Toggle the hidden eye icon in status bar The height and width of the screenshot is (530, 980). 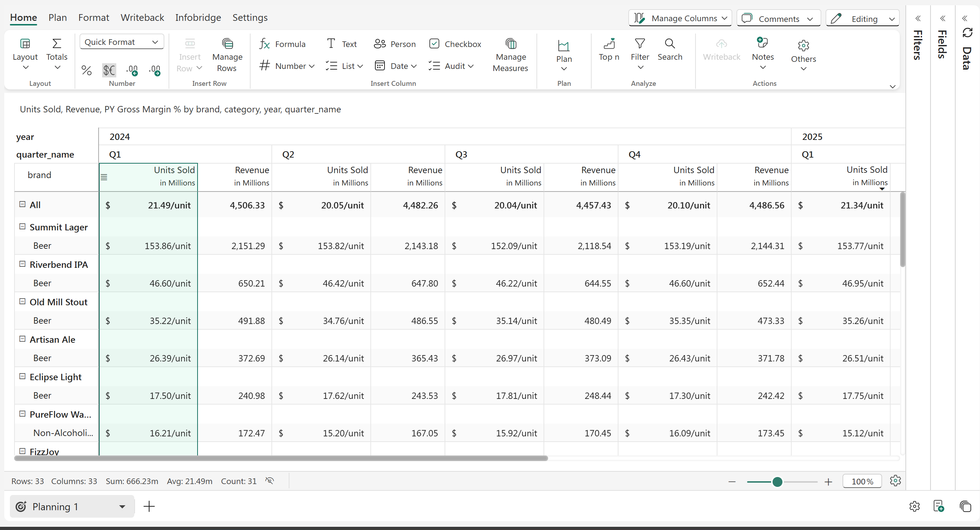coord(270,481)
